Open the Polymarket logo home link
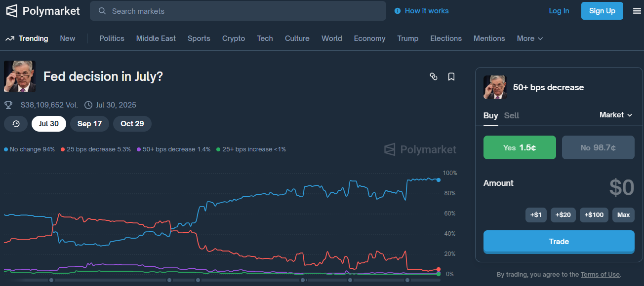The height and width of the screenshot is (286, 644). (42, 11)
